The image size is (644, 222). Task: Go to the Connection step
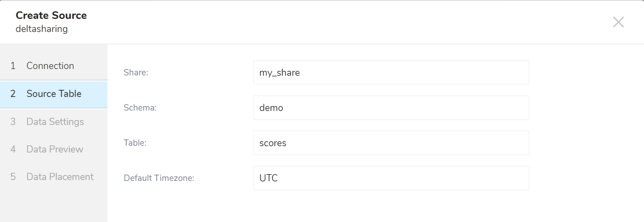click(x=50, y=66)
